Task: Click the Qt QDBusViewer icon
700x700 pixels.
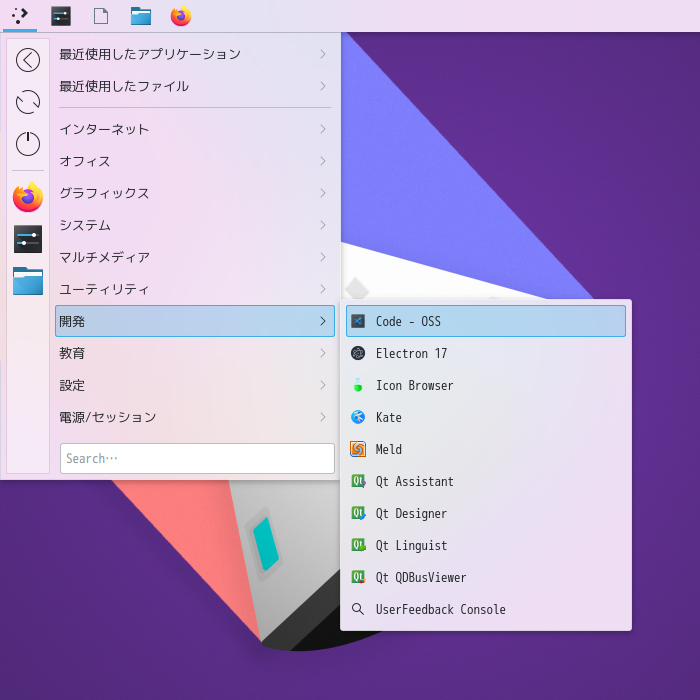Action: click(358, 577)
